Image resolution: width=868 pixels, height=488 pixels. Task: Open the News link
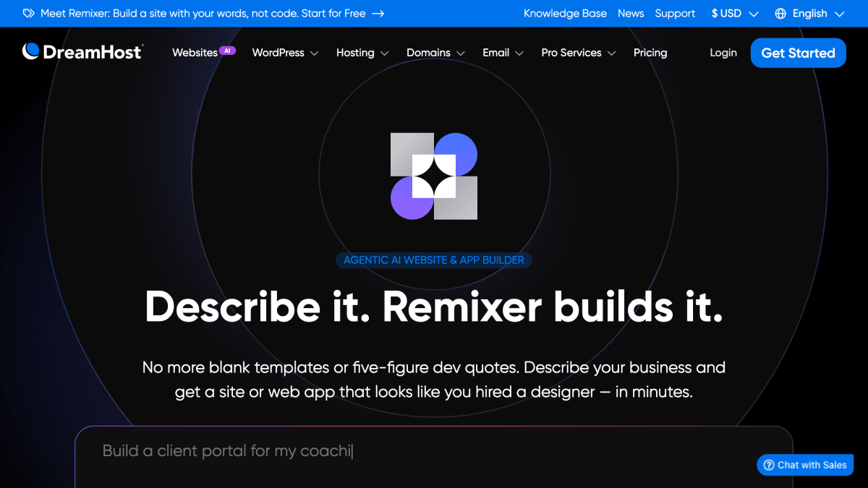[631, 14]
